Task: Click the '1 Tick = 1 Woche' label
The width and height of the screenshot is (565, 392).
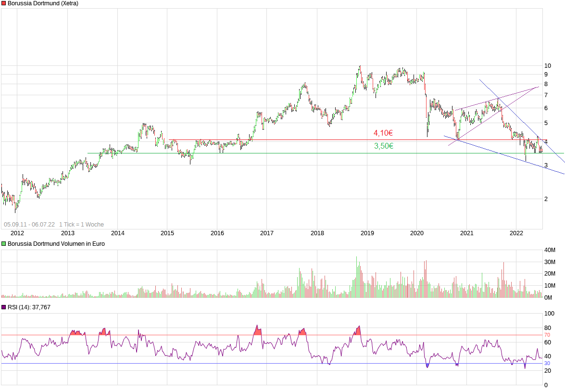Action: tap(81, 225)
